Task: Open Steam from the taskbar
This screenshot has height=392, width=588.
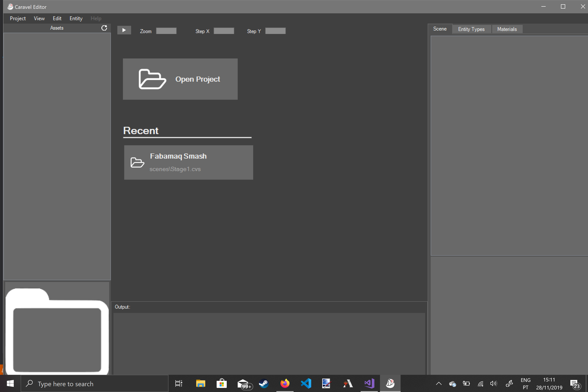Action: pos(263,383)
